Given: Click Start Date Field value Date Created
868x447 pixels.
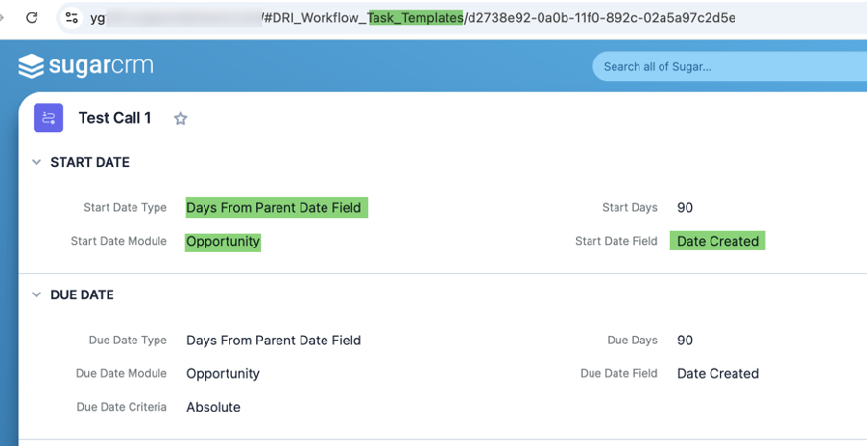Looking at the screenshot, I should (717, 241).
